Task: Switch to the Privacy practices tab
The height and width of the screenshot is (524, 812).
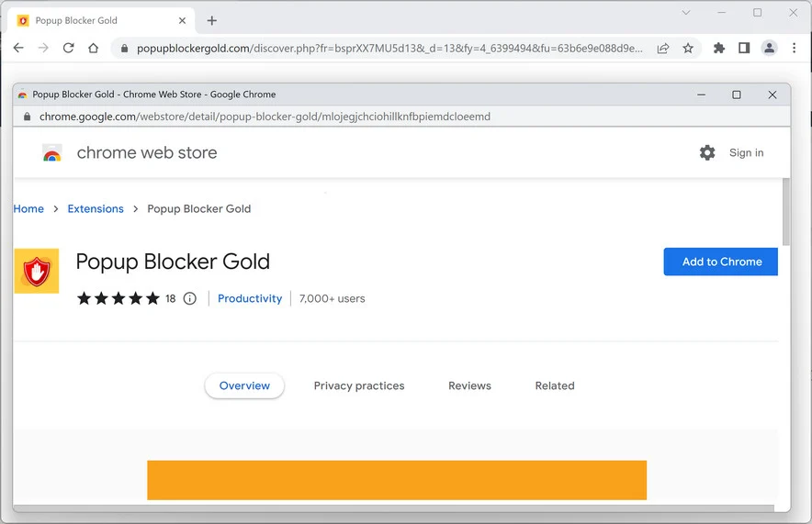Action: coord(359,385)
